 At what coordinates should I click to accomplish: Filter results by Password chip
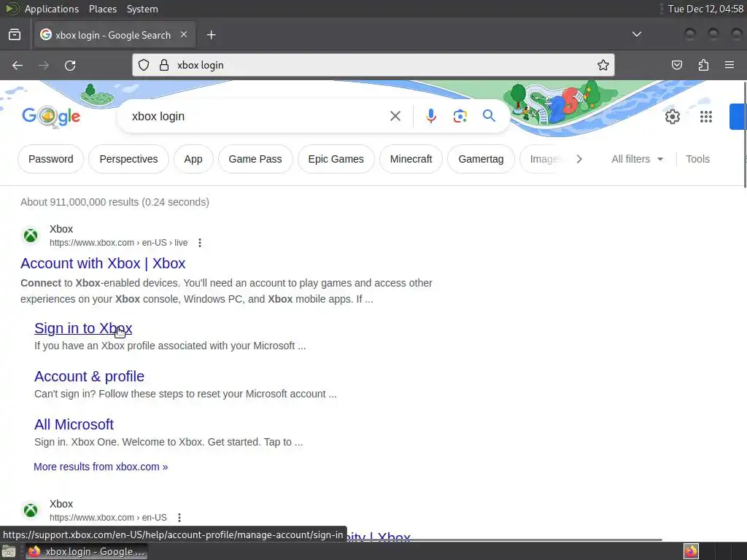(x=51, y=159)
